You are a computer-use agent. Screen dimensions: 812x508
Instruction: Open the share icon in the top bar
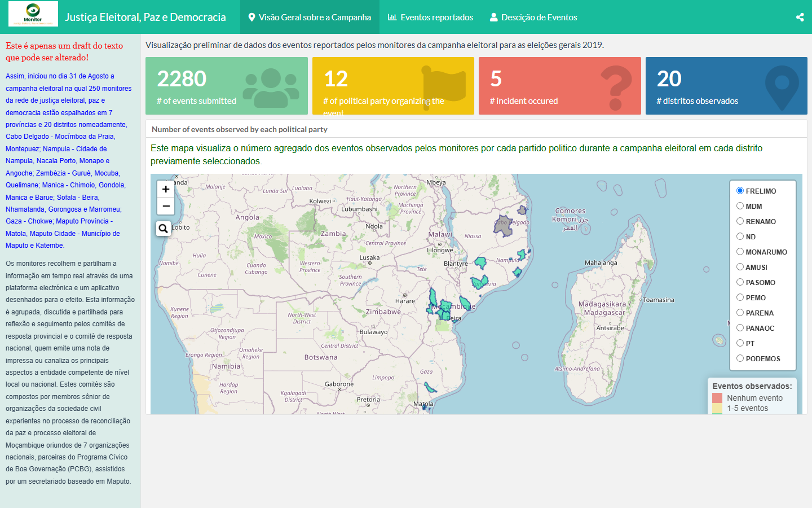[800, 17]
